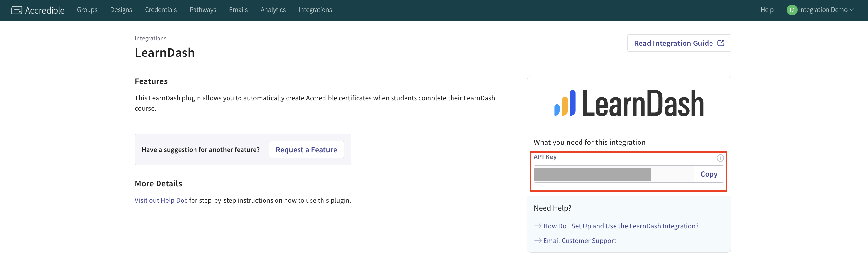Screen dimensions: 868x274
Task: Click the ID avatar icon
Action: pyautogui.click(x=792, y=10)
